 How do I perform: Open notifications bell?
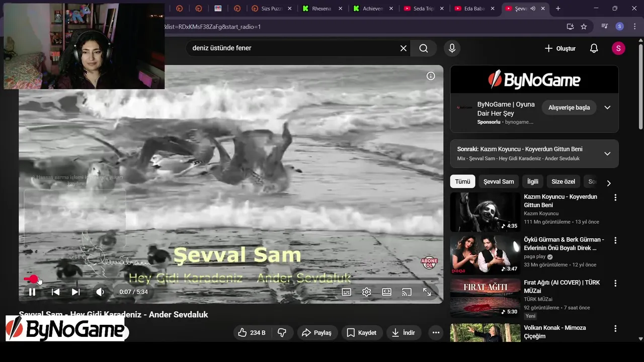click(594, 48)
